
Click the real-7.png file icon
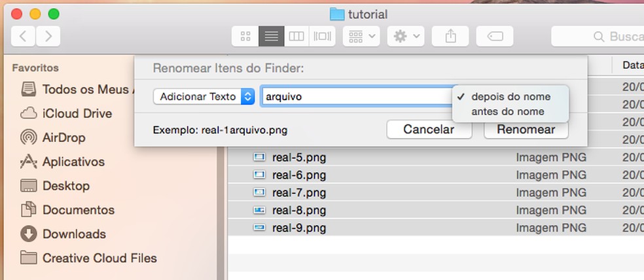click(259, 192)
